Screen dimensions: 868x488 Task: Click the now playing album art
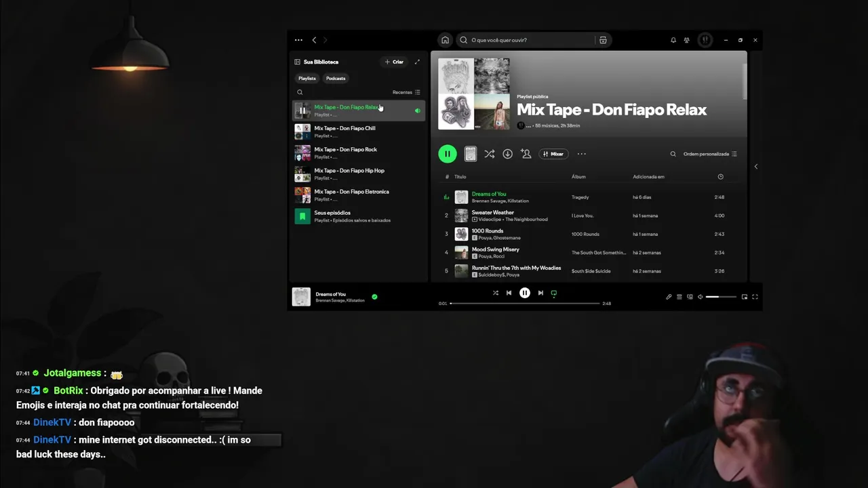point(301,297)
